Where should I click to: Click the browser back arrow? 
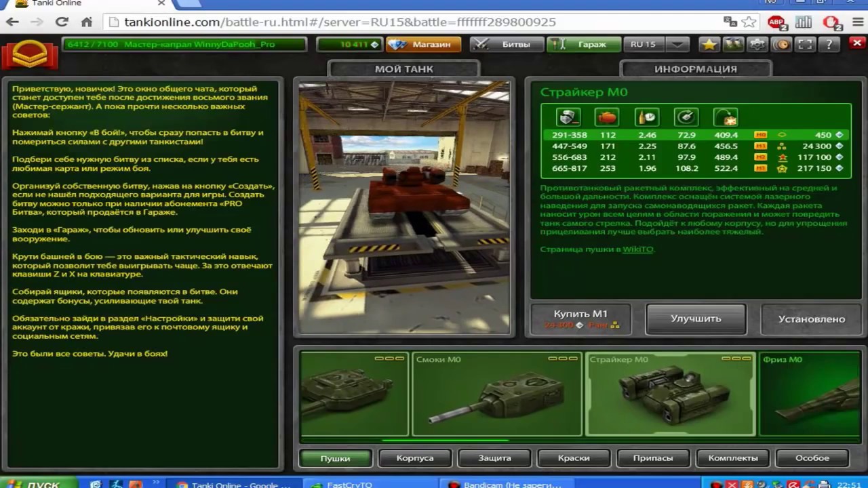(12, 22)
